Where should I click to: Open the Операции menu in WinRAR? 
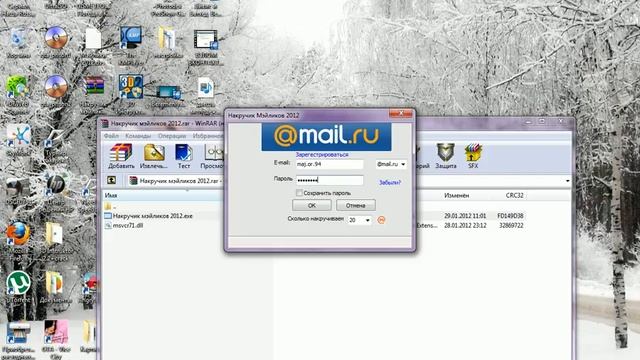pos(172,136)
